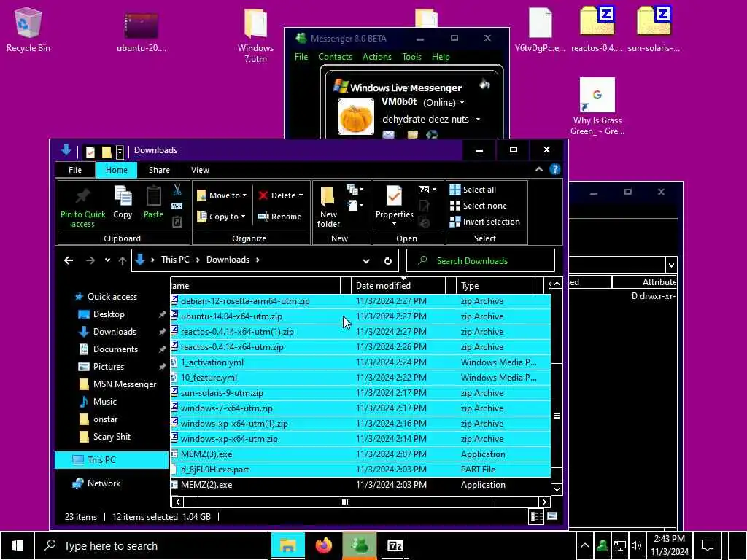The width and height of the screenshot is (747, 560).
Task: Open the Downloads folder in Quick access
Action: click(x=115, y=332)
